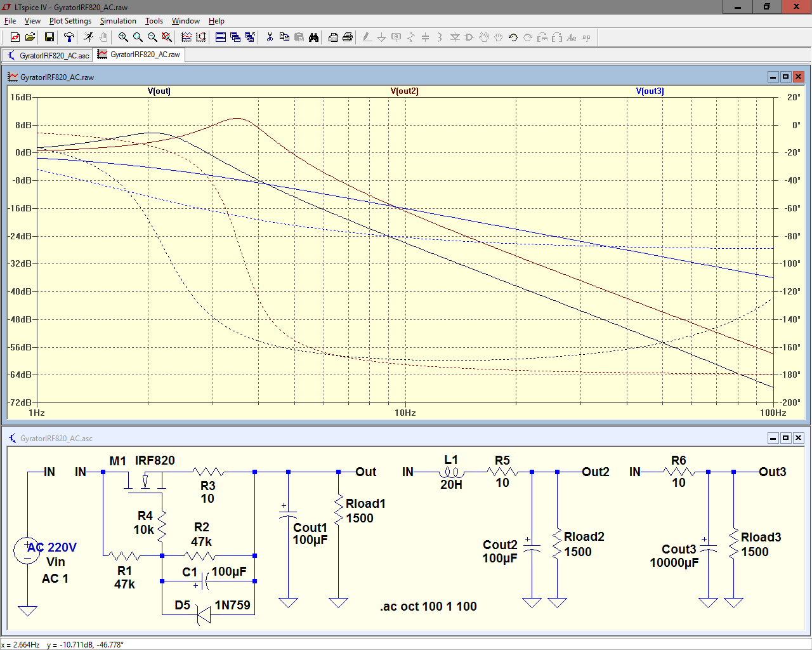The image size is (812, 650).
Task: Open the Control Panel hammer icon
Action: (x=69, y=37)
